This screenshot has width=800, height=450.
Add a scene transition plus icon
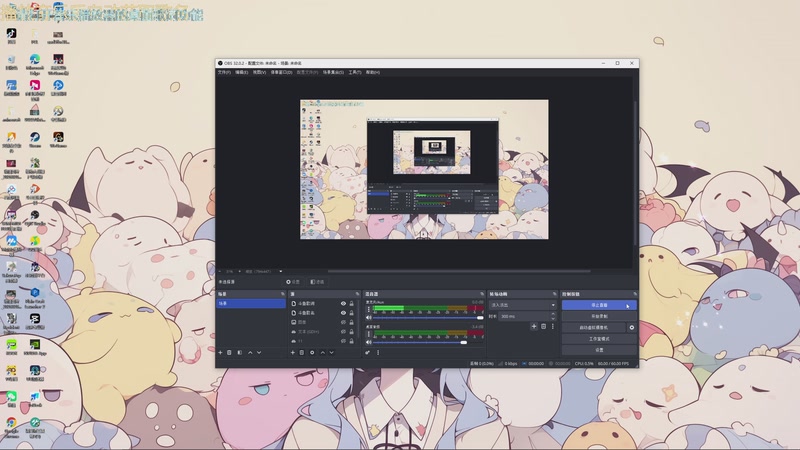click(x=534, y=327)
